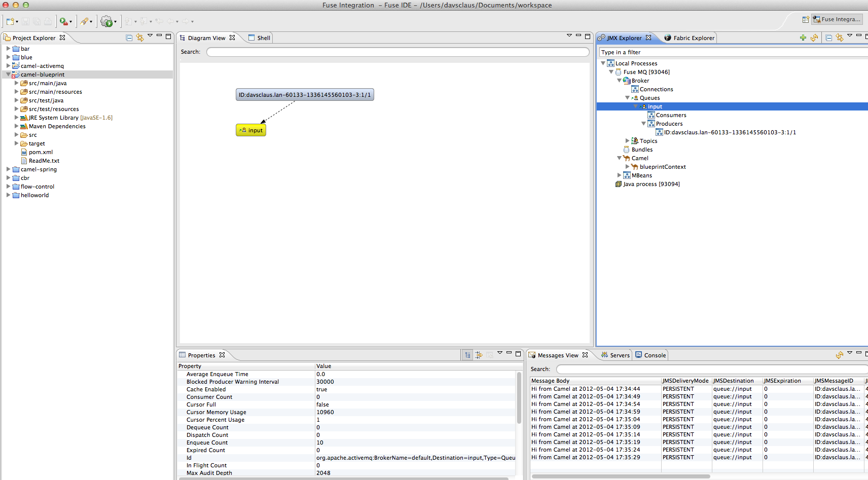Open the Open Perspective icon
Screen dimensions: 868x480
pos(806,19)
